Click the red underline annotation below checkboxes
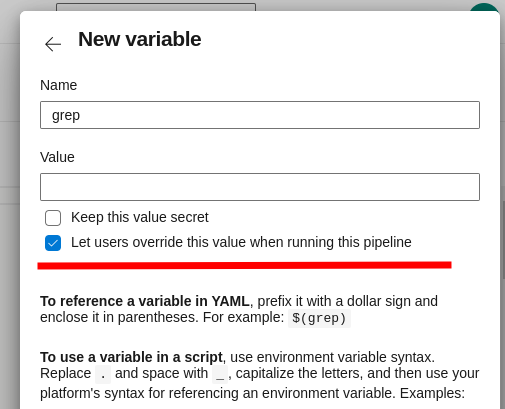This screenshot has height=409, width=505. pyautogui.click(x=244, y=265)
